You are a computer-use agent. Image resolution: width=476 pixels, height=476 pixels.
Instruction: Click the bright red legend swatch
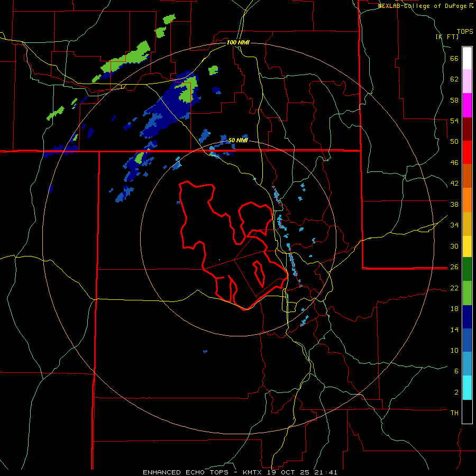coord(467,152)
